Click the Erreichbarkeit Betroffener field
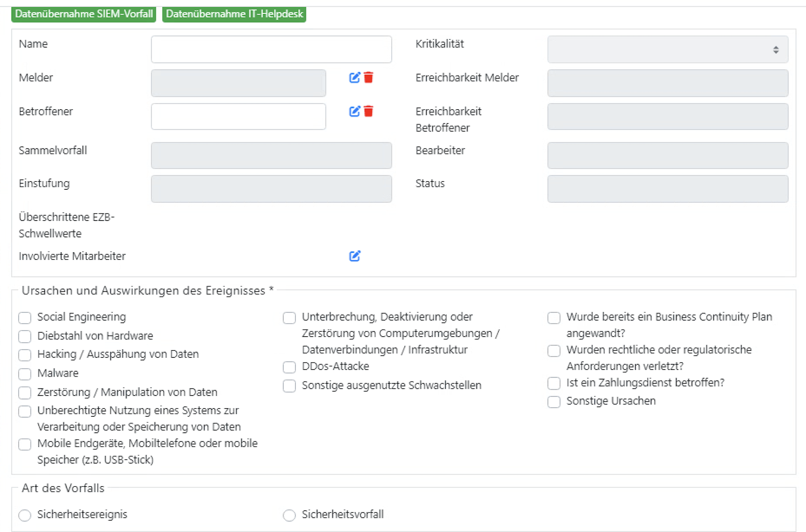 [x=667, y=117]
